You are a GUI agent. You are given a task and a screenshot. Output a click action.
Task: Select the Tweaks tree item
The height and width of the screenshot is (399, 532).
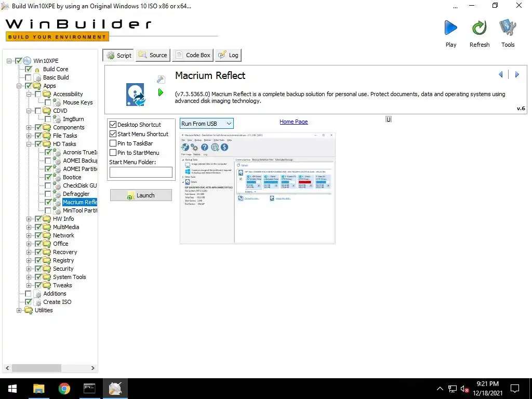62,285
